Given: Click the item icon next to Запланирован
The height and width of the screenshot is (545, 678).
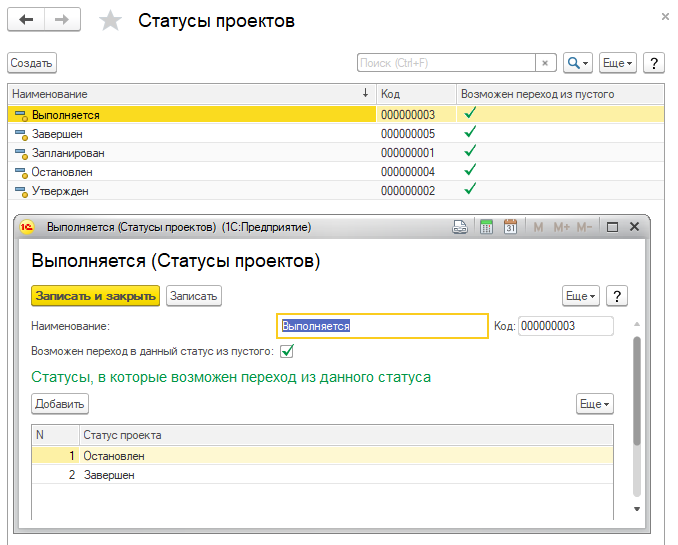Looking at the screenshot, I should pyautogui.click(x=21, y=154).
